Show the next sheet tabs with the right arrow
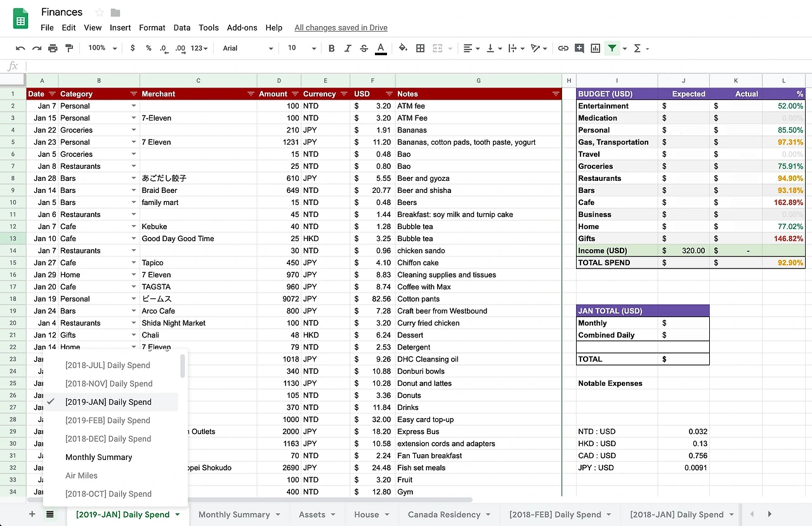 pos(769,515)
